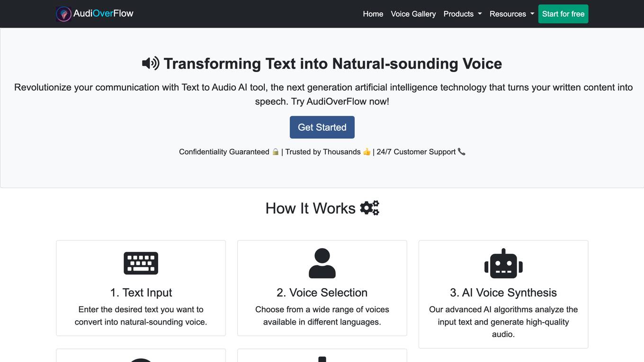Go to the Home page
Screen dimensions: 644x362
click(x=373, y=14)
